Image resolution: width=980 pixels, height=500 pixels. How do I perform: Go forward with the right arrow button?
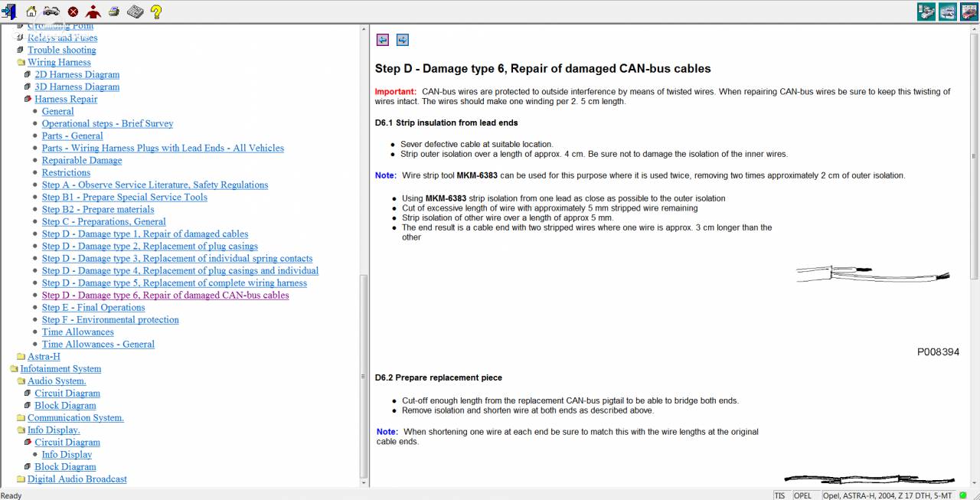pos(403,40)
